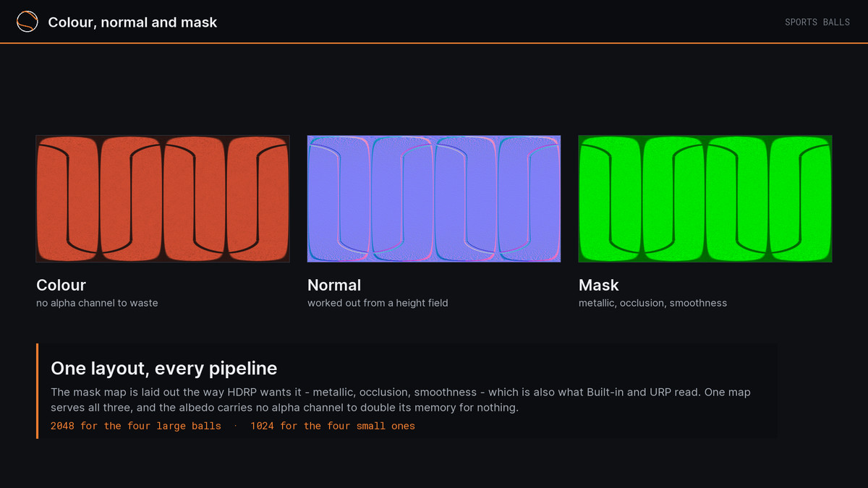Select the "metallic, occlusion, smoothness" caption

(x=652, y=303)
